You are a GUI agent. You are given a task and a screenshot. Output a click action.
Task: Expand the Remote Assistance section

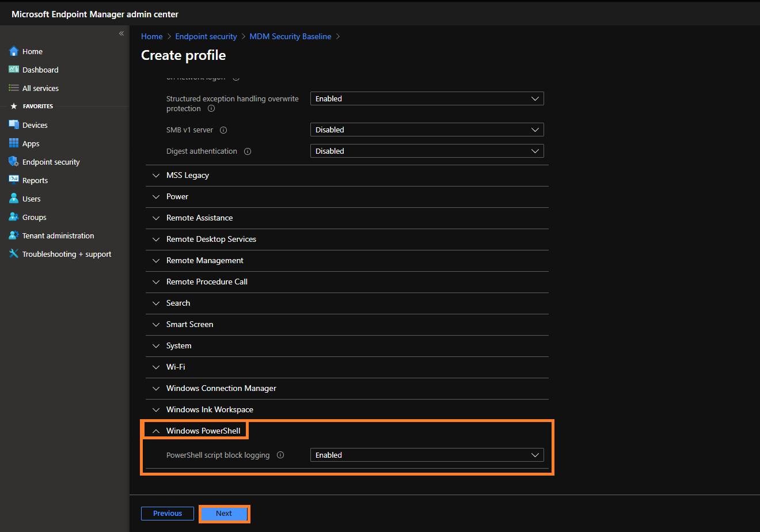click(x=347, y=218)
